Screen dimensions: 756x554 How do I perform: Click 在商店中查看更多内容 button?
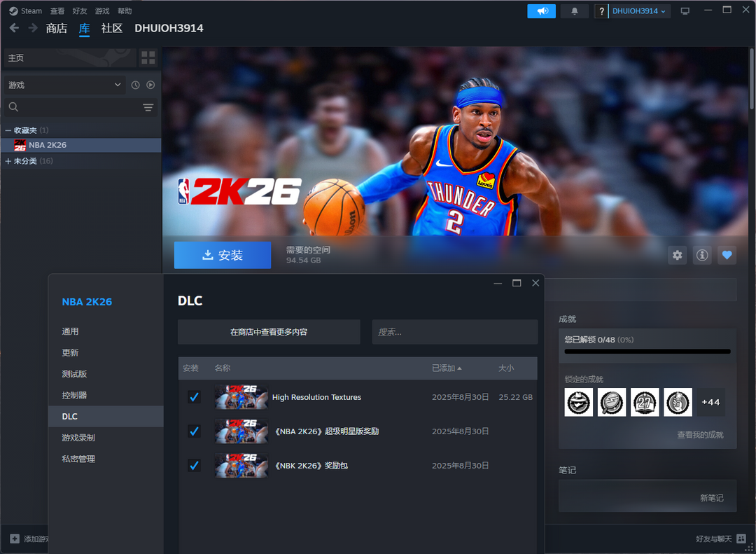pyautogui.click(x=269, y=332)
